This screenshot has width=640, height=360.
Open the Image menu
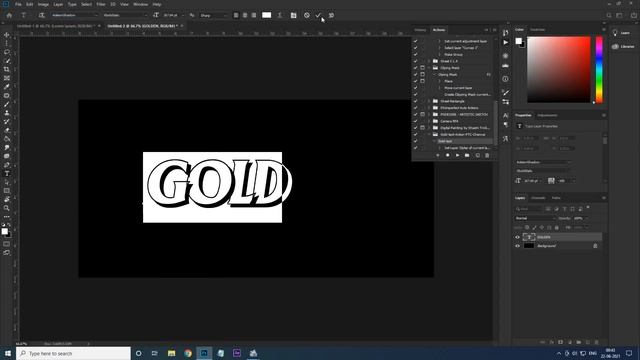click(x=43, y=4)
